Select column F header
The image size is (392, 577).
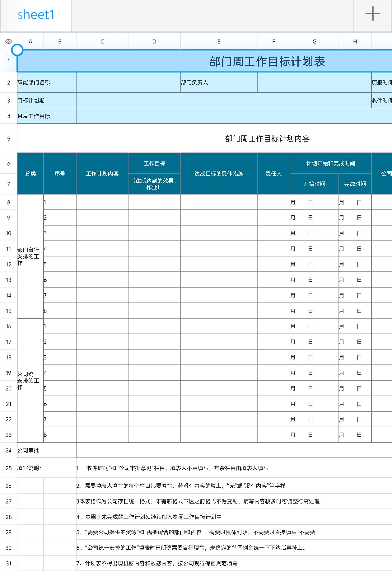point(273,41)
